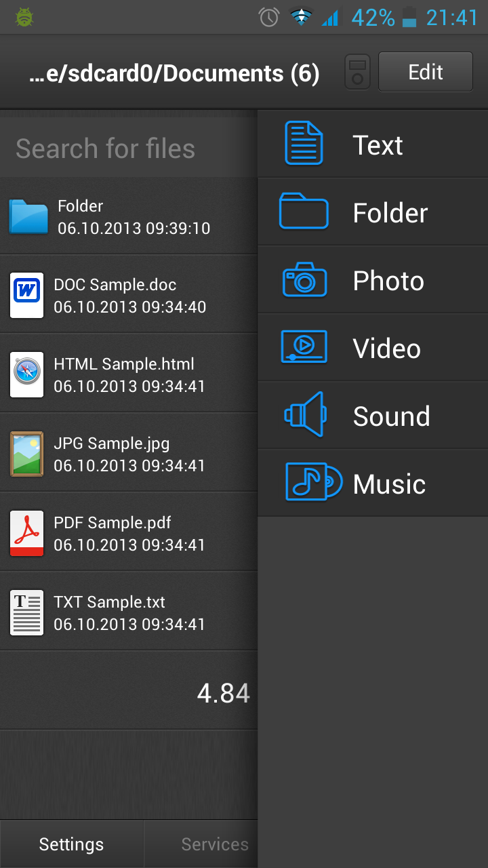Open DOC Sample.doc
This screenshot has width=488, height=868.
click(x=122, y=295)
